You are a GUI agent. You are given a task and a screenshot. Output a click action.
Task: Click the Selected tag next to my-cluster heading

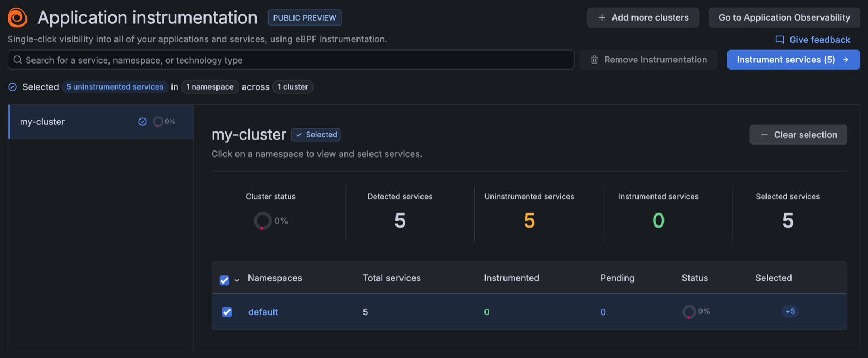316,135
